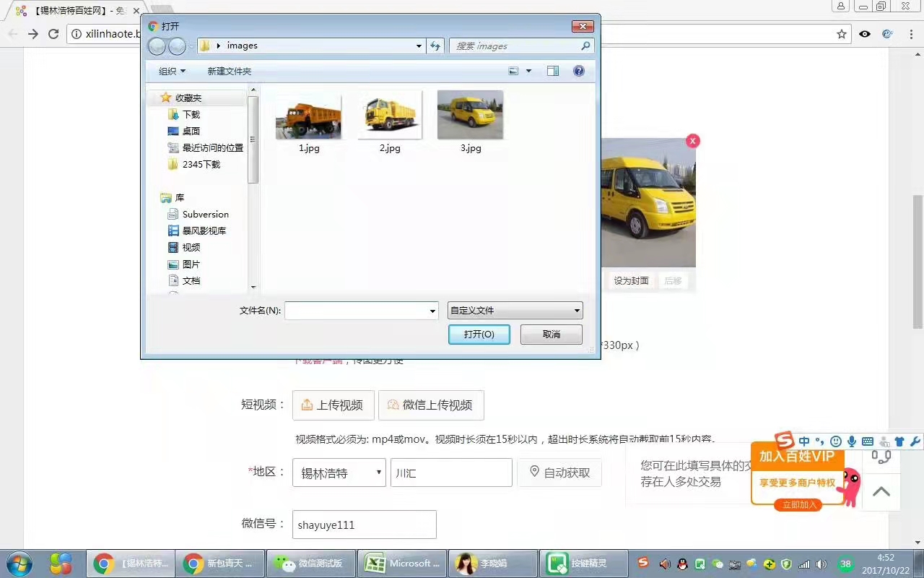
Task: Click the Sogou emoji smiley icon
Action: (836, 441)
